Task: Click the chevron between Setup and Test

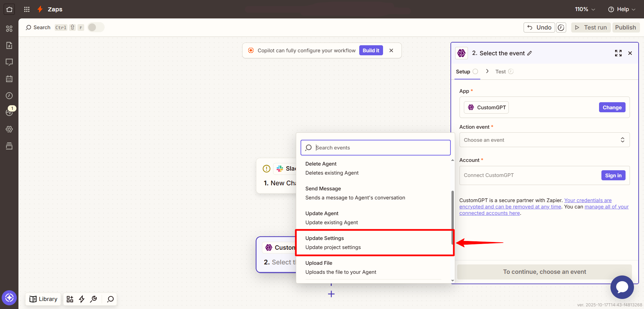Action: pos(487,71)
